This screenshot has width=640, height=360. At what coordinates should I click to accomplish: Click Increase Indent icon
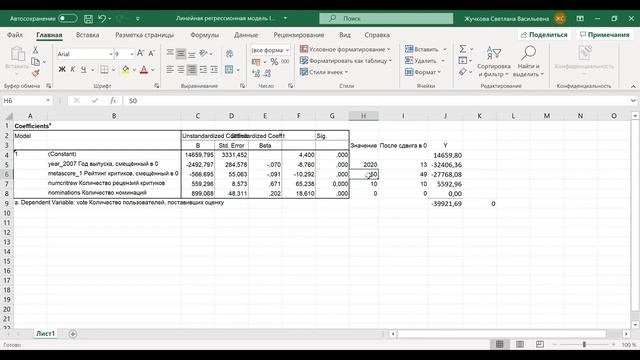214,70
